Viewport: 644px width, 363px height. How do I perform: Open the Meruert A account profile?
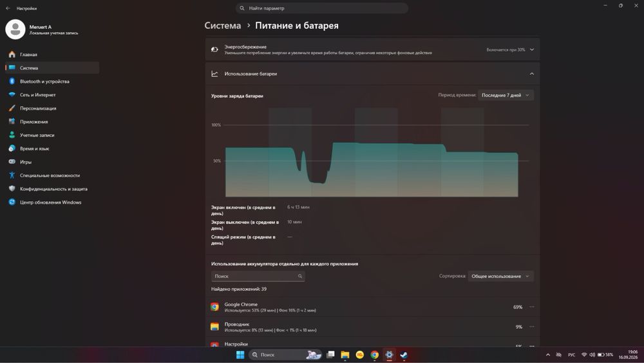click(42, 30)
